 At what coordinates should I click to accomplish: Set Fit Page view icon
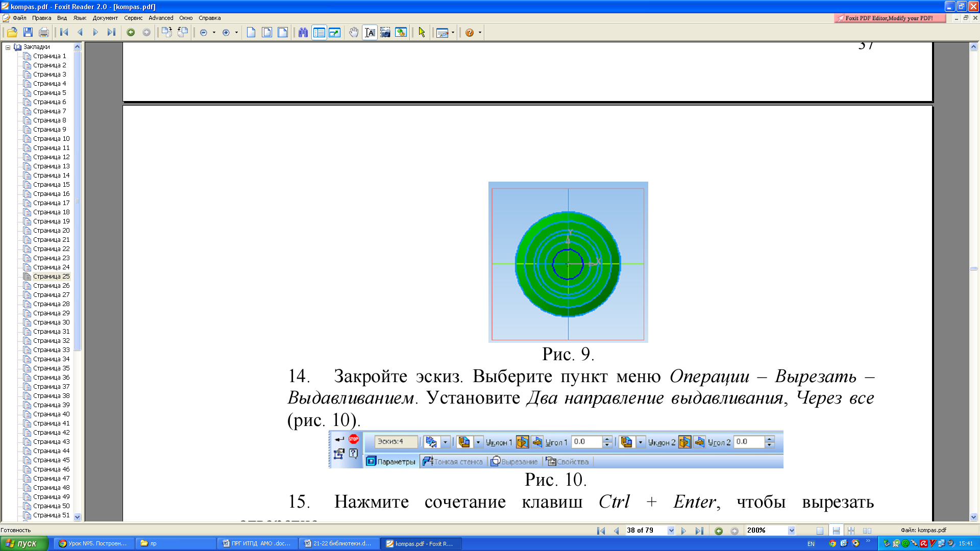tap(267, 33)
